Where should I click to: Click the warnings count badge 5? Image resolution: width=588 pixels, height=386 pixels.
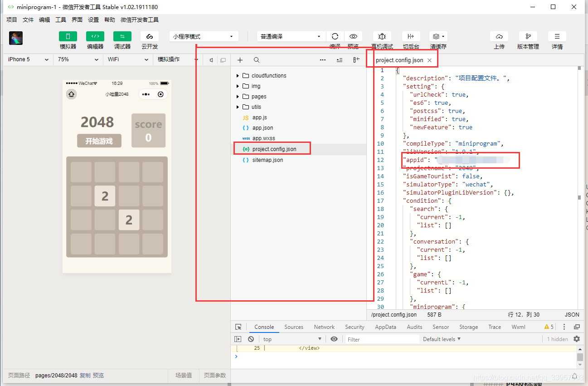(x=549, y=327)
